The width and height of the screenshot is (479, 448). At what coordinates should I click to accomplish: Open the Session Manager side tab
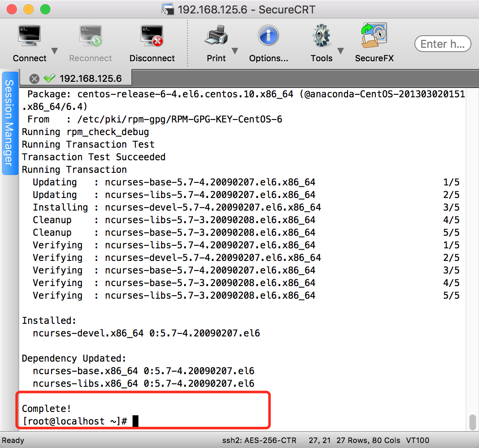pyautogui.click(x=10, y=123)
